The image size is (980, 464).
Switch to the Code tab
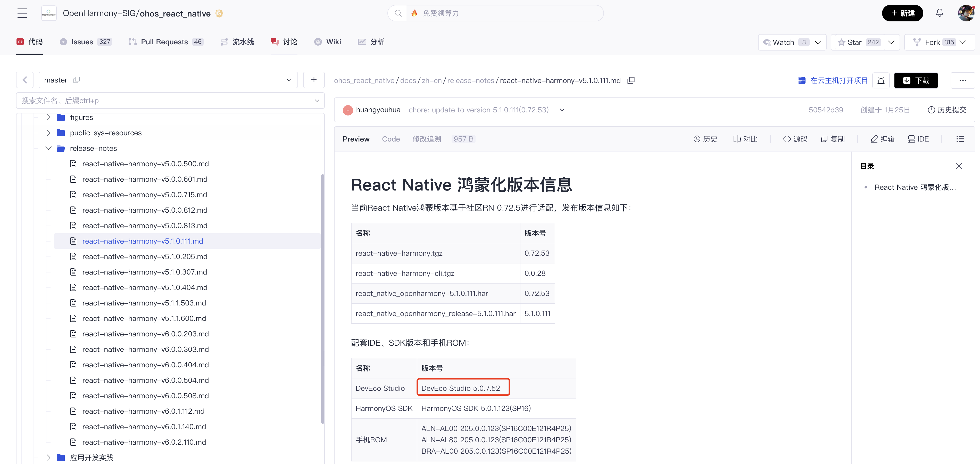[391, 139]
